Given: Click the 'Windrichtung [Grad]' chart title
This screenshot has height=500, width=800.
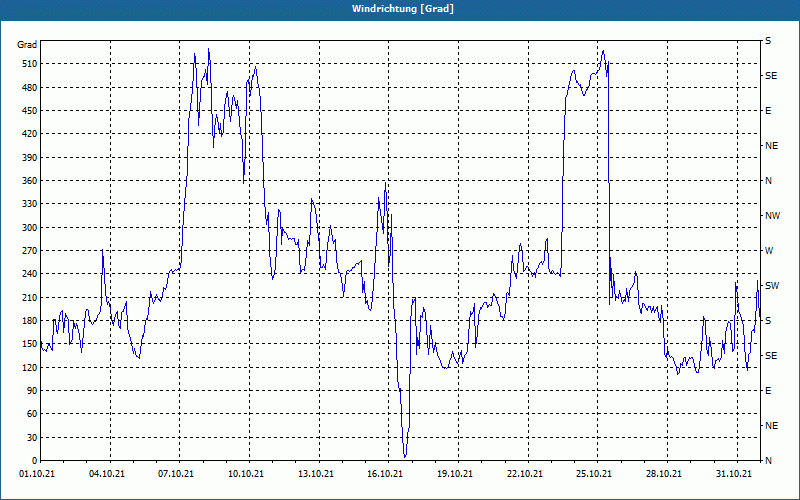Looking at the screenshot, I should (x=403, y=9).
